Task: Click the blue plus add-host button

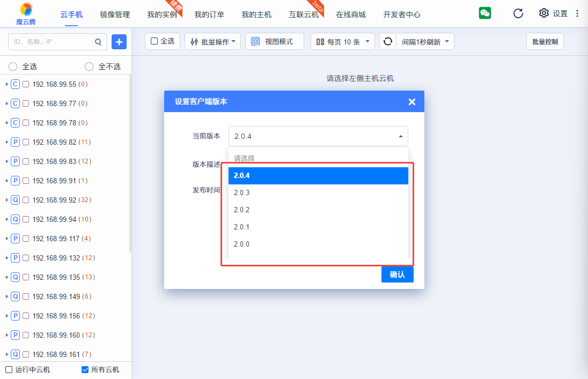Action: [x=119, y=41]
